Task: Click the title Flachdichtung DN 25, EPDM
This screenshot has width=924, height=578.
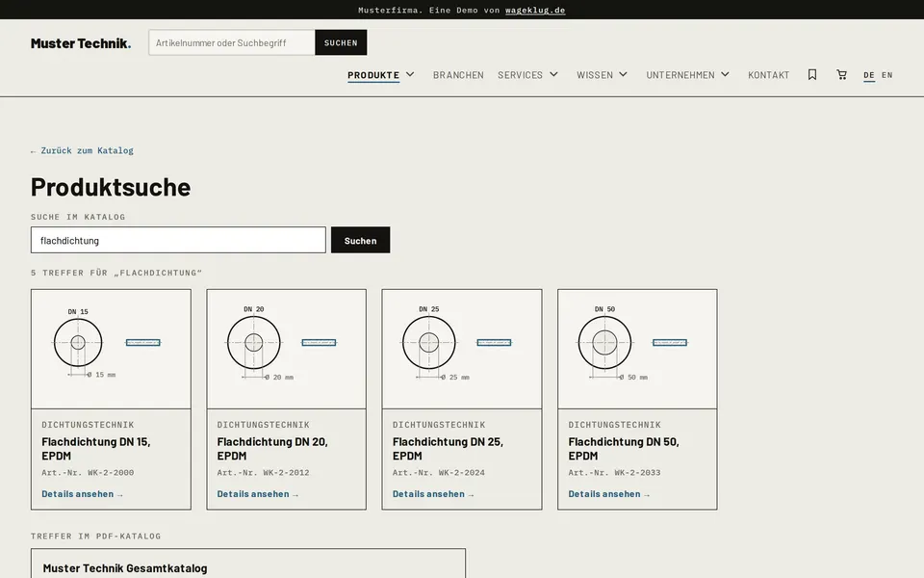Action: [x=448, y=449]
